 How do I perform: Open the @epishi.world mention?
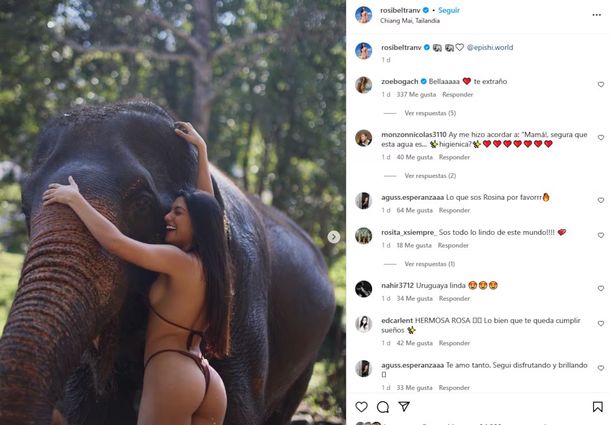pos(489,47)
